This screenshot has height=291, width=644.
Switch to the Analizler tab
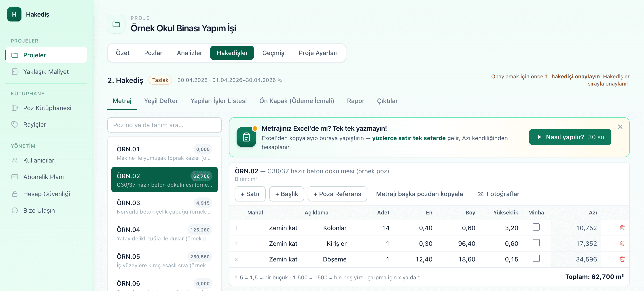(189, 53)
